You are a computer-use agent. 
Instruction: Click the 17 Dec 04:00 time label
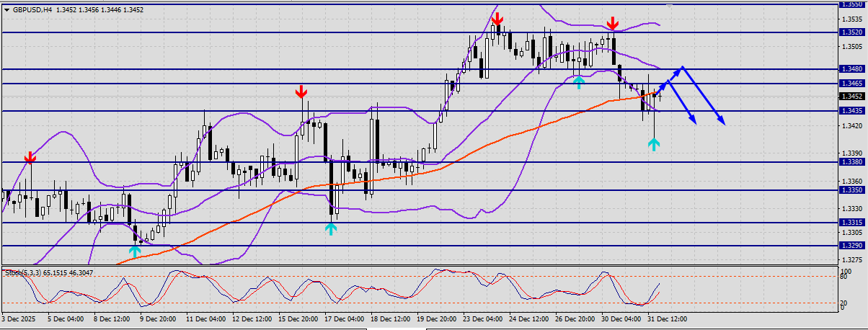pyautogui.click(x=343, y=318)
